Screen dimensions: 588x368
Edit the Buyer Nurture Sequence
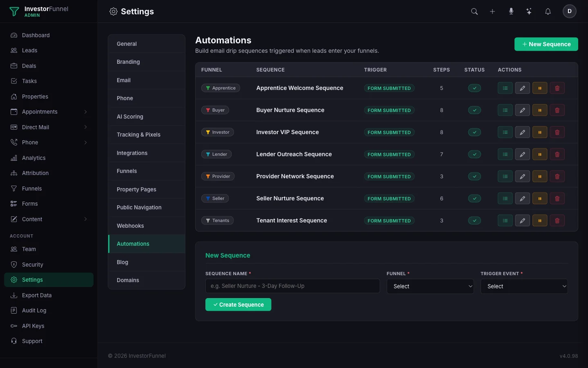tap(522, 110)
